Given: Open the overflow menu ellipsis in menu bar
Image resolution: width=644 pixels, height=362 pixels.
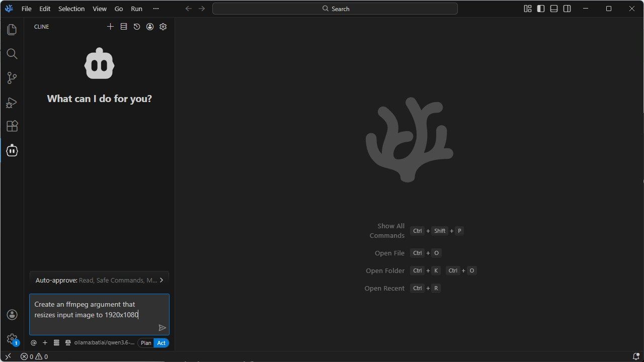Looking at the screenshot, I should click(155, 9).
